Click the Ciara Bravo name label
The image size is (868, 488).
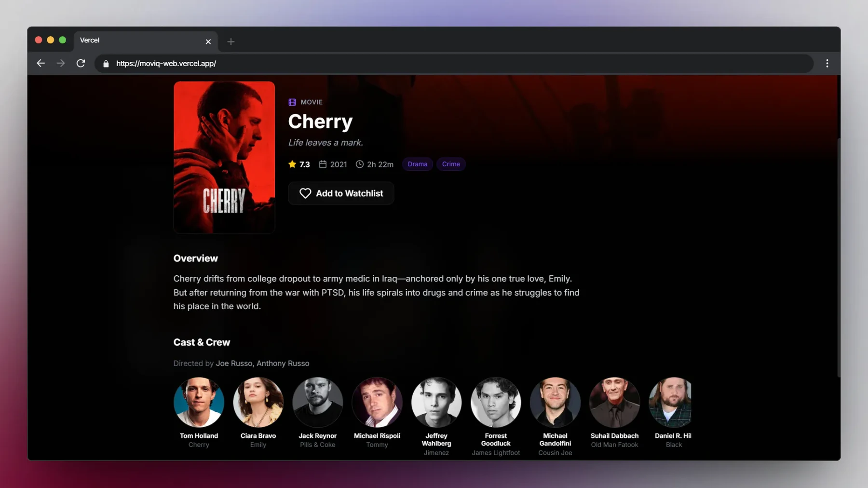point(258,436)
